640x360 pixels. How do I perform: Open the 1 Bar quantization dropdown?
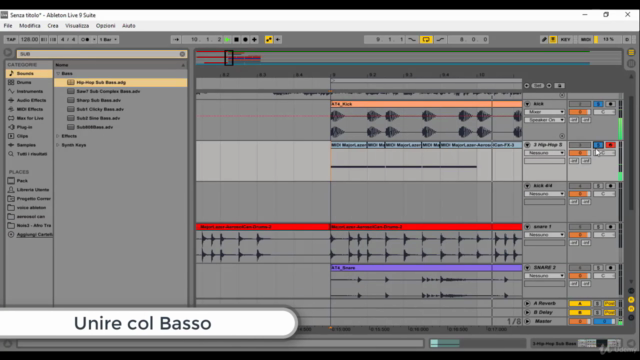tap(108, 40)
